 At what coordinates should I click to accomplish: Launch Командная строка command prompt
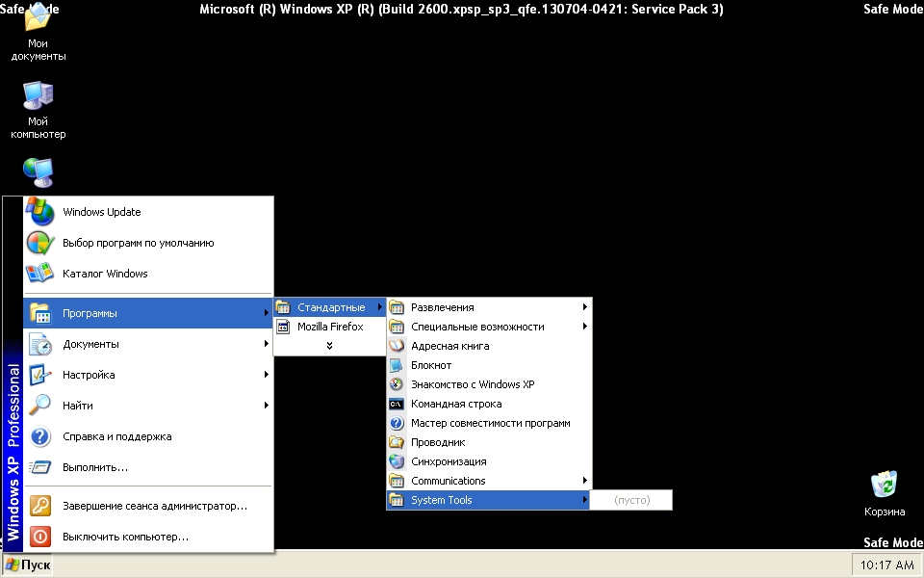point(455,404)
